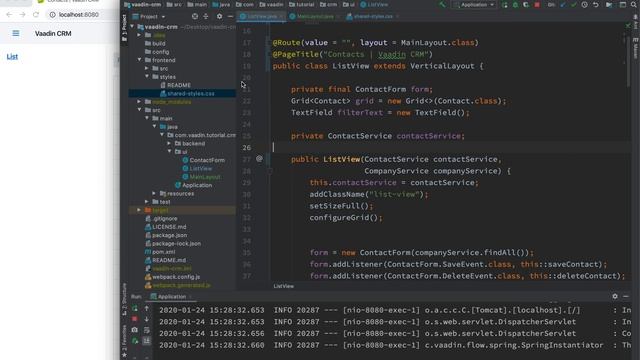640x360 pixels.
Task: Switch to the MainLayout.java editor tab
Action: click(314, 17)
